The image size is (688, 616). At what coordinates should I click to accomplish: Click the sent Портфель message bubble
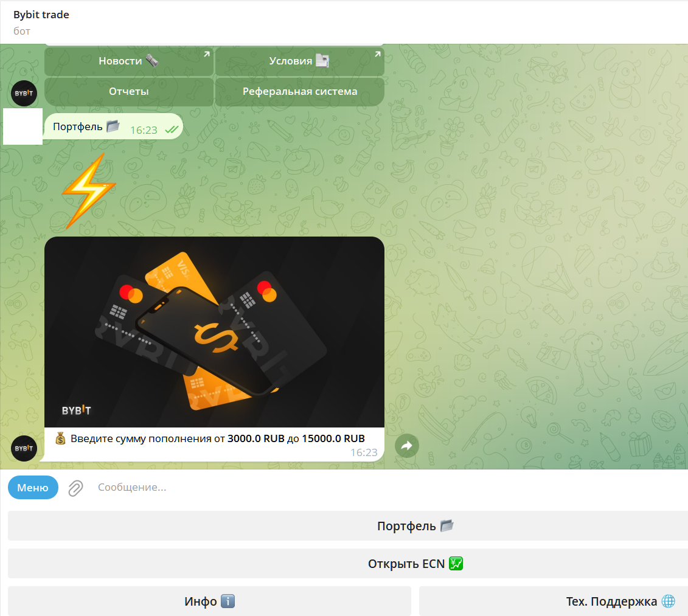coord(114,127)
